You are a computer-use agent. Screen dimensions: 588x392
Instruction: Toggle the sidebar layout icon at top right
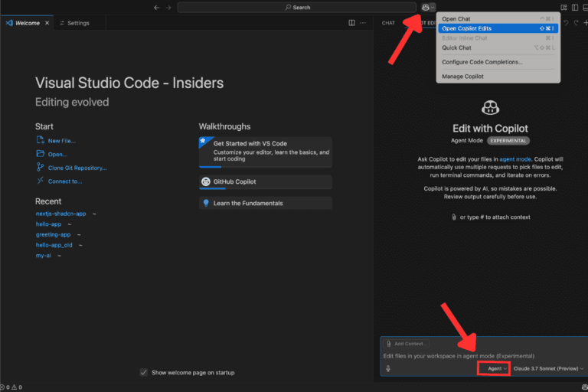tap(564, 7)
